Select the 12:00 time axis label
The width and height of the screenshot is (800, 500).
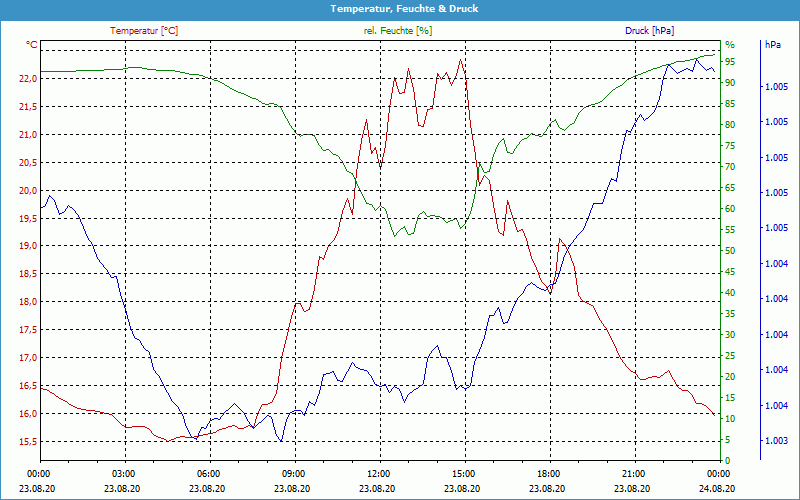click(x=378, y=473)
